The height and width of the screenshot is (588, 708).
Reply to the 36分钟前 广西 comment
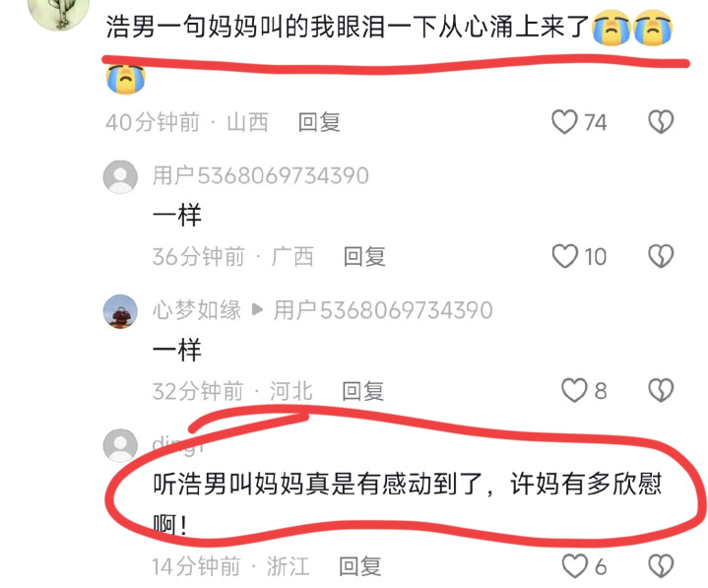[x=364, y=256]
